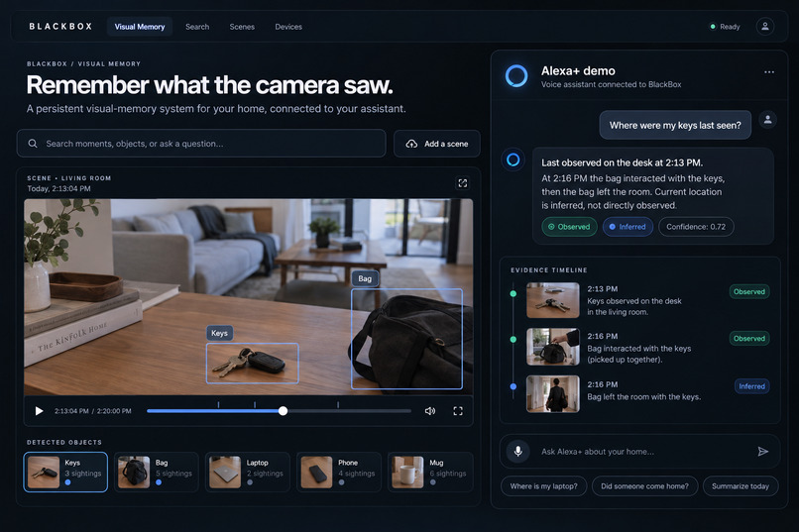This screenshot has height=532, width=799.
Task: Focus the search moments input field
Action: pyautogui.click(x=201, y=144)
